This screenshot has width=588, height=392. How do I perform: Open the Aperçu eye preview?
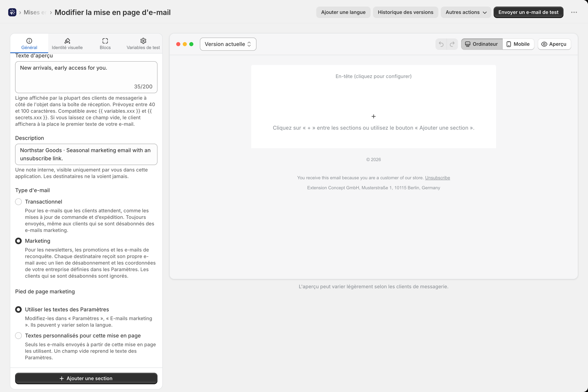click(554, 44)
